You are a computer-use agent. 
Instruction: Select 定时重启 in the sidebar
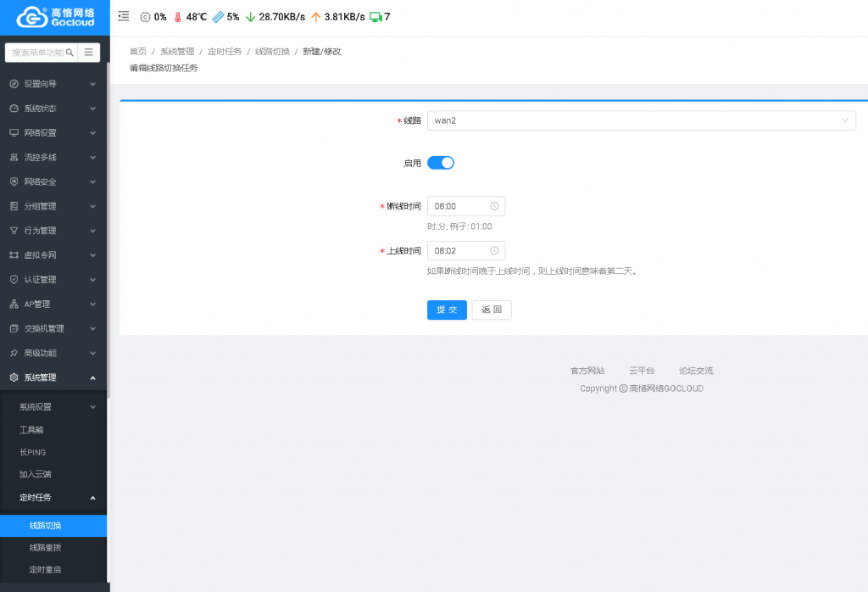(x=46, y=570)
